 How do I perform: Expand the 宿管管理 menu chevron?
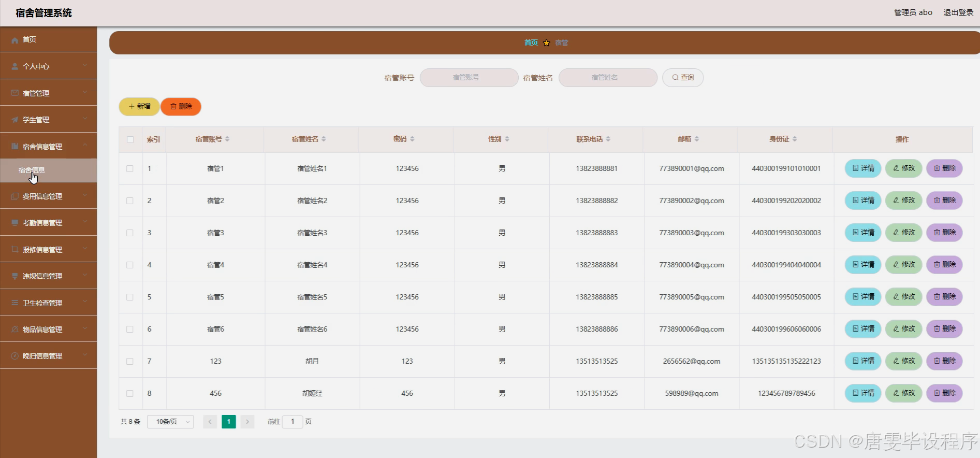(85, 92)
